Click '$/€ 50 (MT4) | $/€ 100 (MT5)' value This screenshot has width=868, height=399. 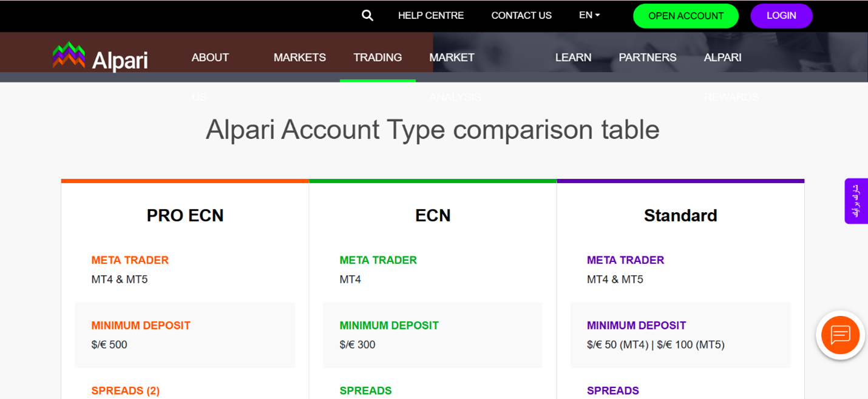(x=656, y=345)
